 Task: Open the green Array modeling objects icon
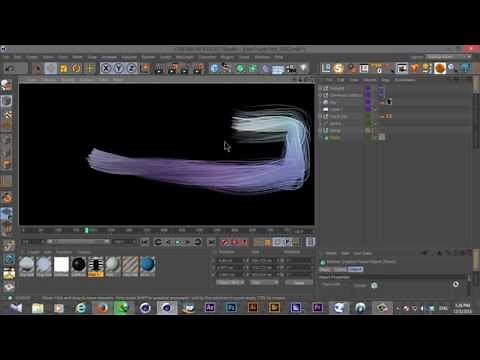tap(253, 69)
